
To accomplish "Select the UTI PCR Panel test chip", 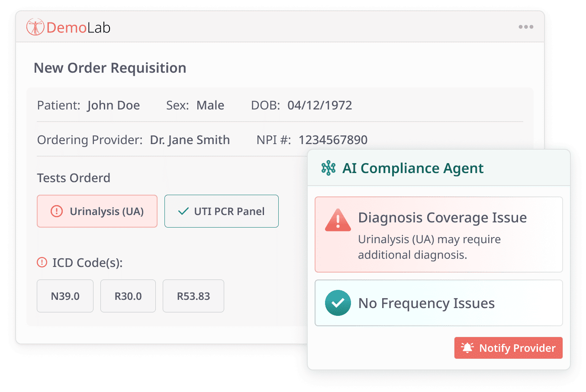I will [222, 211].
